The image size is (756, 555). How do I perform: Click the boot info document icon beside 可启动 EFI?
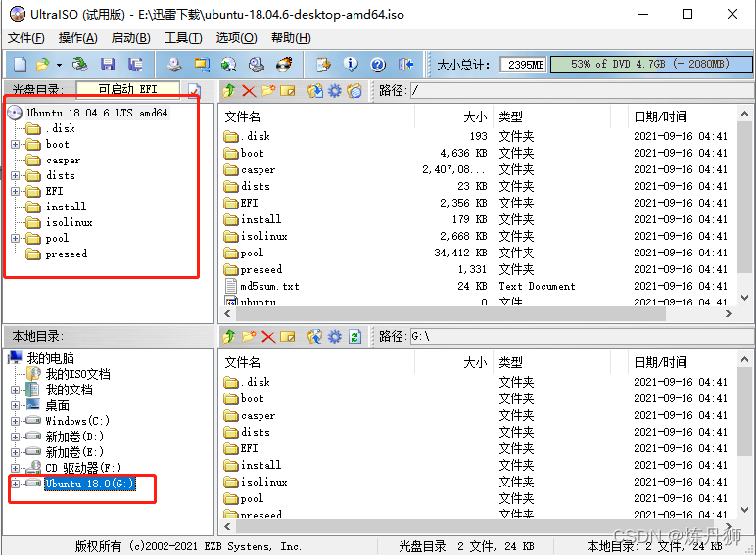tap(194, 90)
